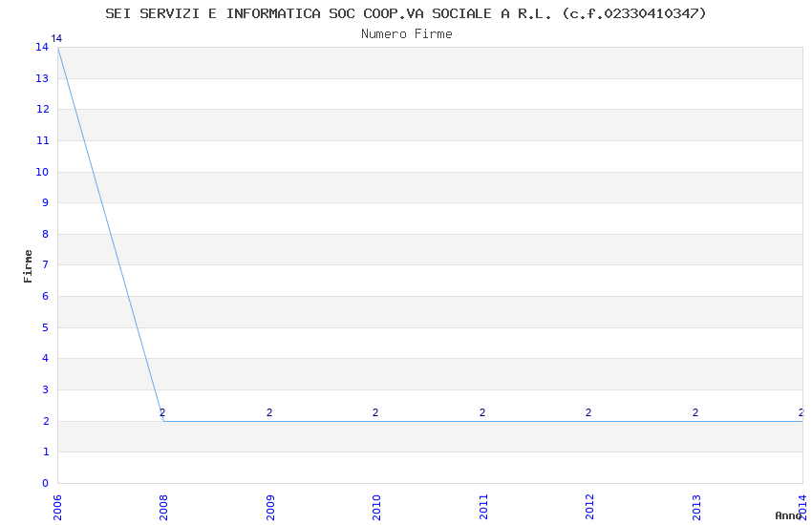Click the 'Numero Firme' subtitle
The image size is (812, 525).
[407, 34]
